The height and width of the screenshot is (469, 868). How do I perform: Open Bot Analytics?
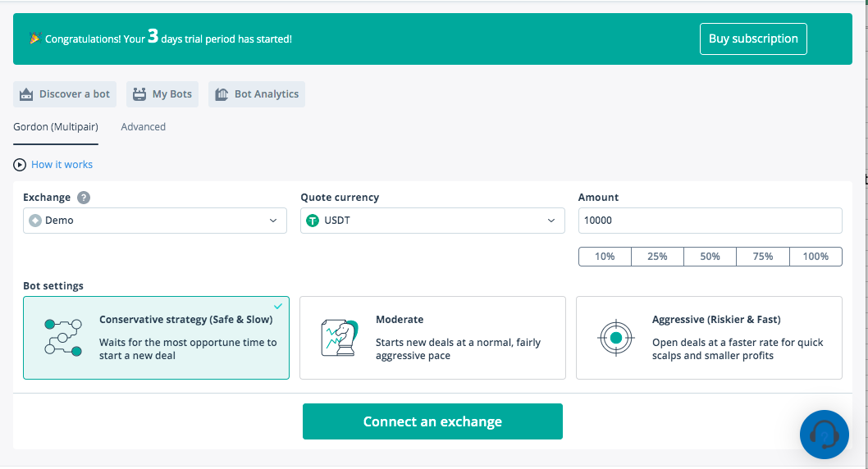tap(257, 94)
